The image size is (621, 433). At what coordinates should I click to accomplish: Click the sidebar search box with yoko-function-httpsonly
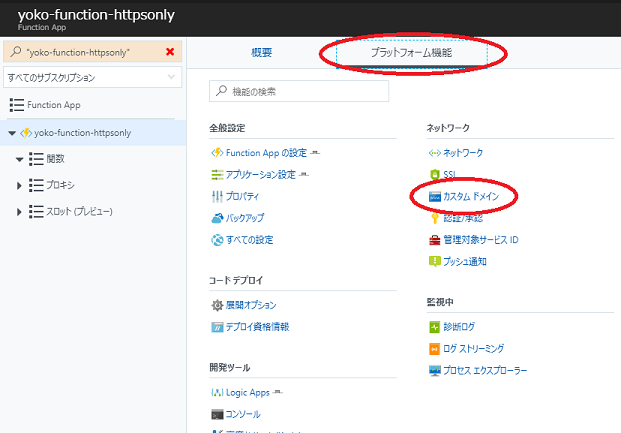click(x=92, y=52)
